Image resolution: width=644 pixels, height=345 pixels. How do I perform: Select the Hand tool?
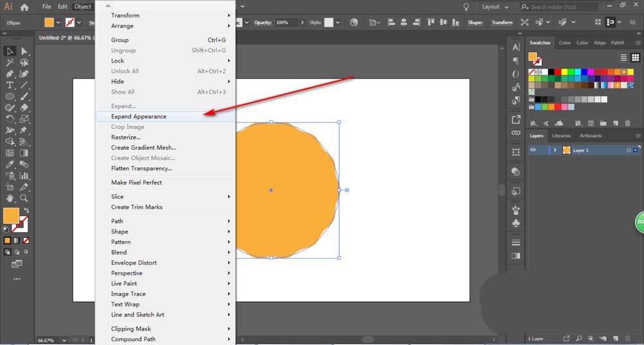pyautogui.click(x=10, y=198)
